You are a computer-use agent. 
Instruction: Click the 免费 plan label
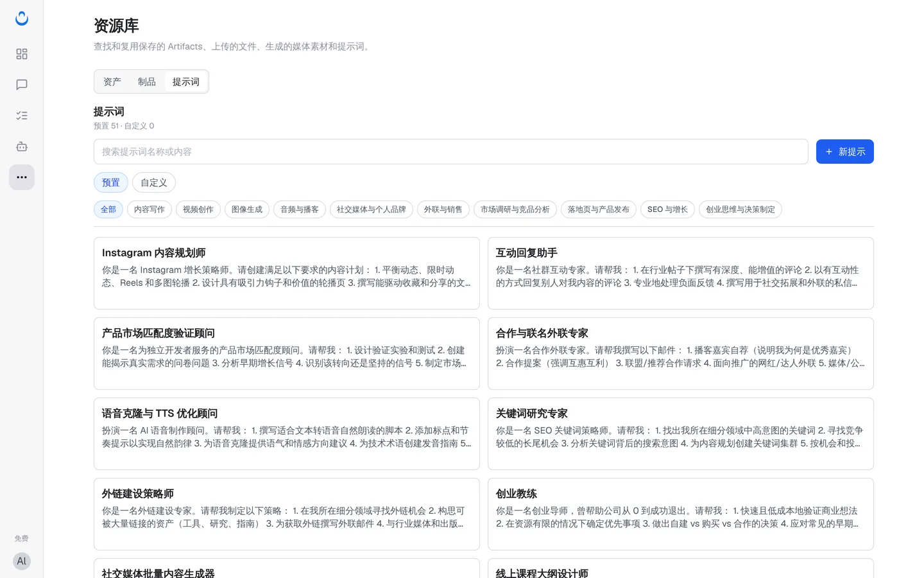22,539
